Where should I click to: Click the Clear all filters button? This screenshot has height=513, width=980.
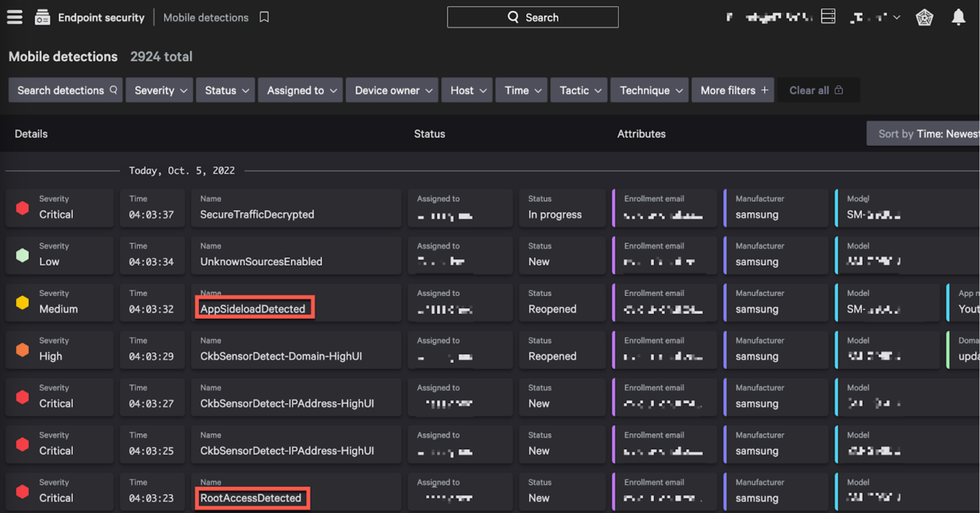tap(812, 90)
